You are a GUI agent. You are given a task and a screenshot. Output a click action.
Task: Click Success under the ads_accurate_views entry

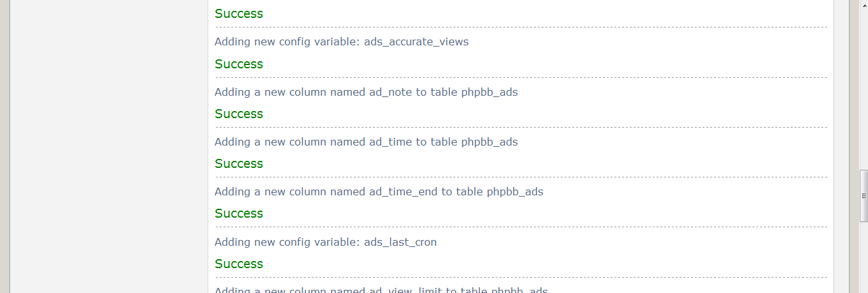(x=239, y=64)
